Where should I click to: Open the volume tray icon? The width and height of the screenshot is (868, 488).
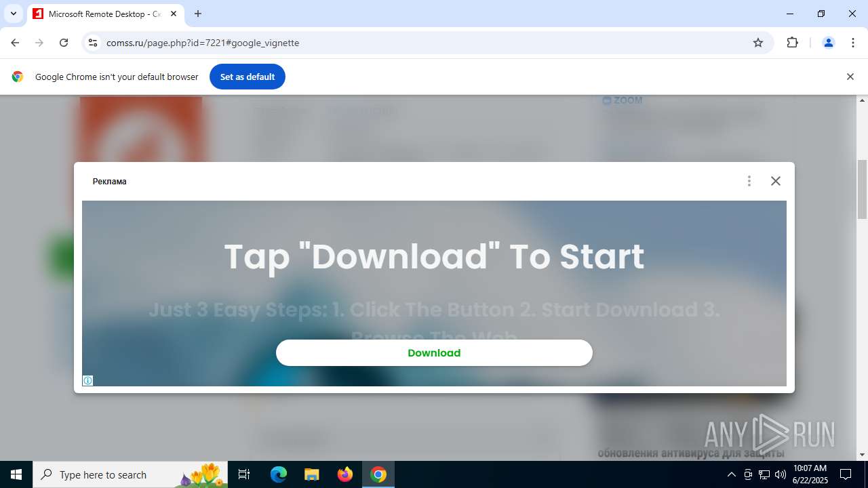point(780,474)
